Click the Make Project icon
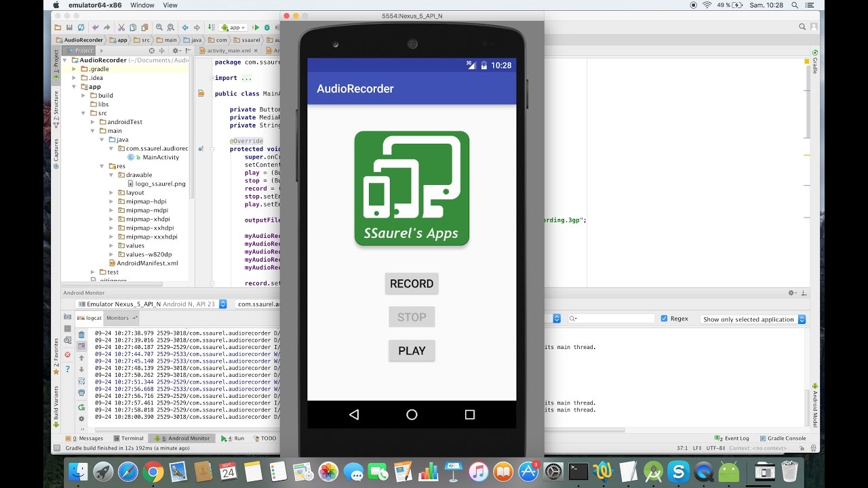 [212, 27]
